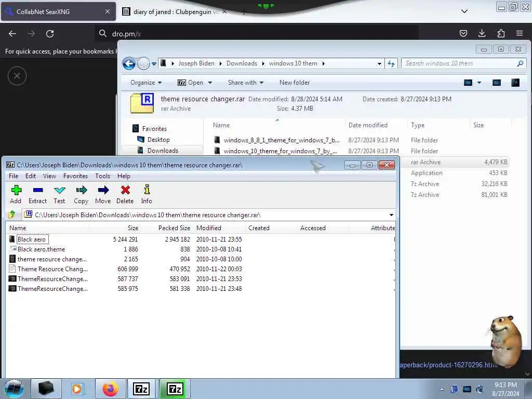Select the Black aero.theme file
Screen dimensions: 532x399
[x=41, y=249]
